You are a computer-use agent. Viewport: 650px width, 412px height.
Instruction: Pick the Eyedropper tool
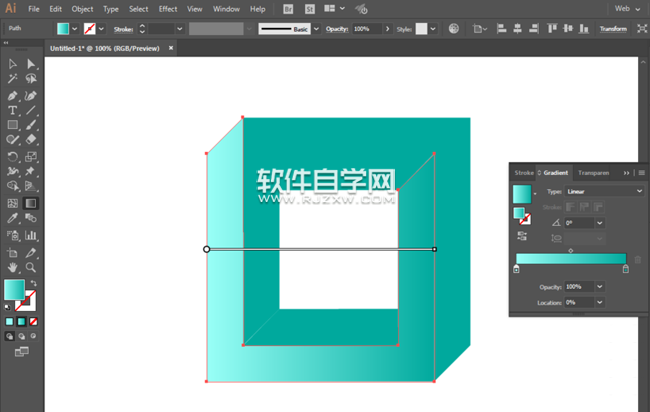[x=12, y=218]
